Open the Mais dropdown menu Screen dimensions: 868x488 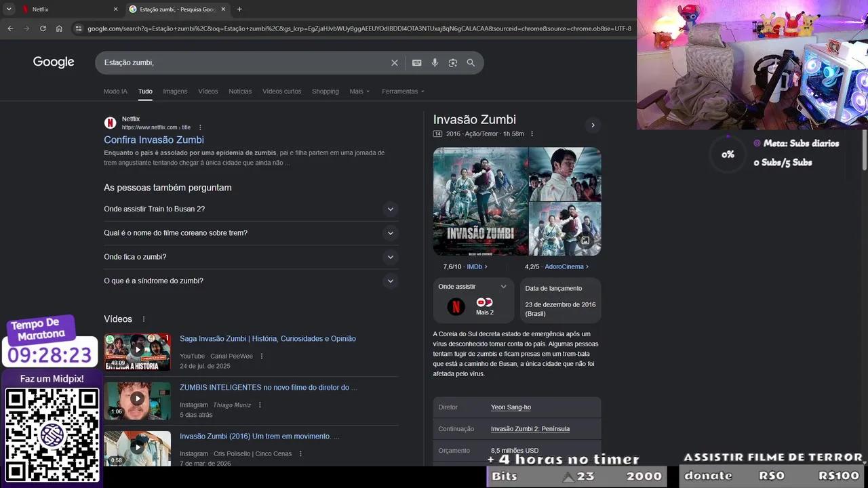click(x=359, y=91)
